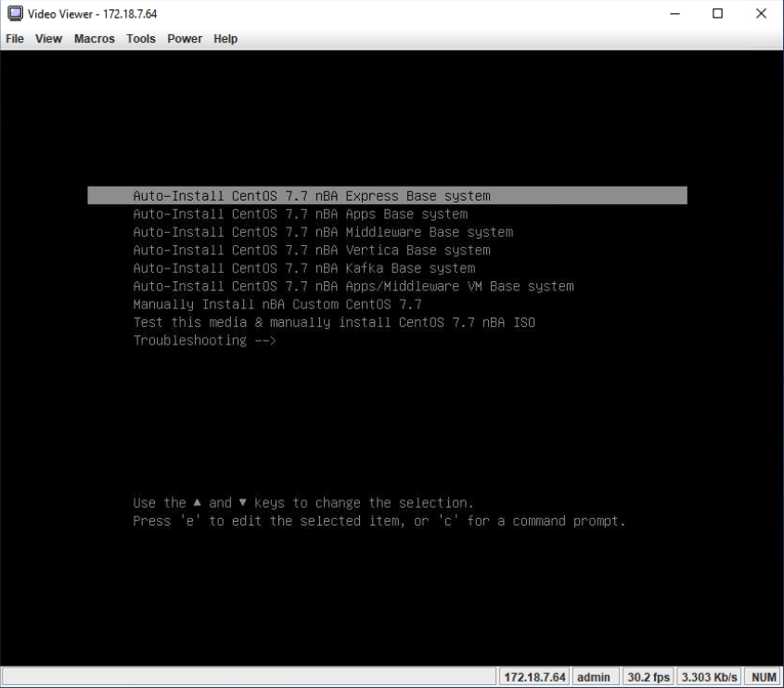Select Manually Install nBA Custom CentOS 7.7
784x688 pixels.
[277, 305]
